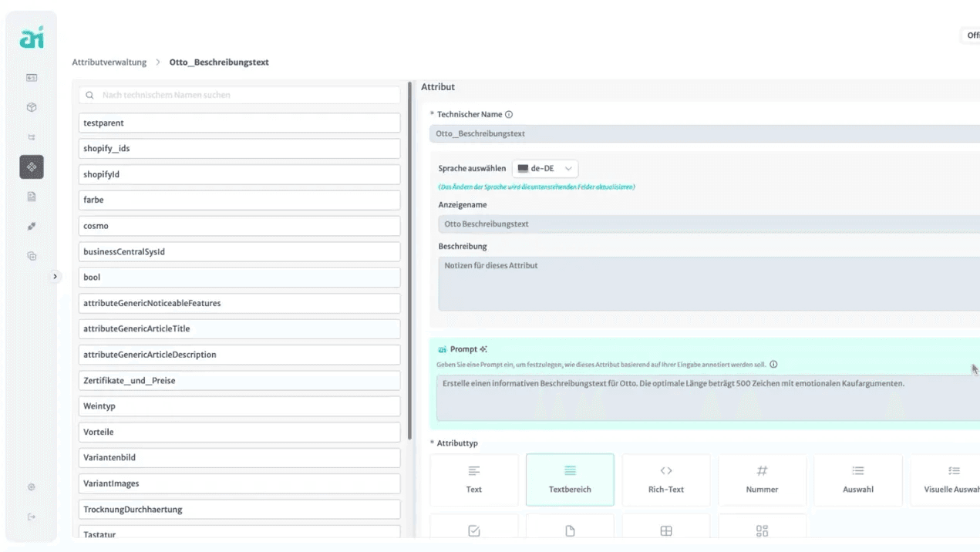Click the logout icon at sidebar bottom
Image resolution: width=980 pixels, height=552 pixels.
click(x=32, y=517)
